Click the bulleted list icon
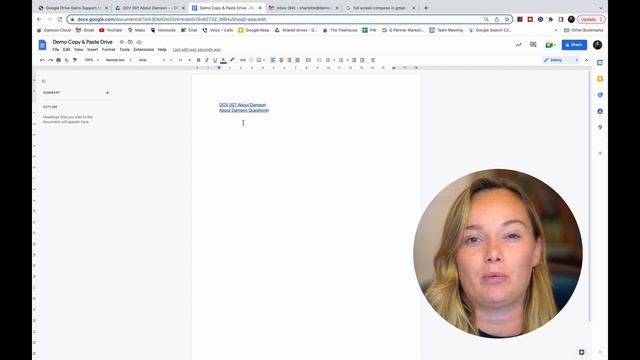Viewport: 640px width, 360px height. pyautogui.click(x=328, y=60)
